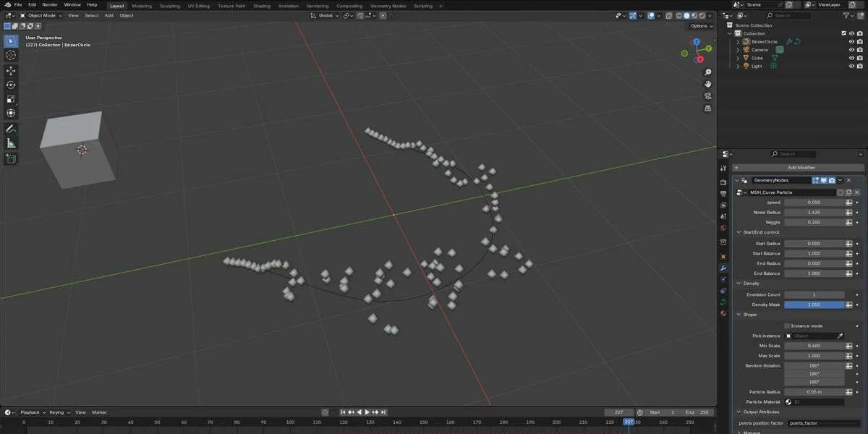The height and width of the screenshot is (434, 868).
Task: Open the Object Mode dropdown
Action: (40, 15)
